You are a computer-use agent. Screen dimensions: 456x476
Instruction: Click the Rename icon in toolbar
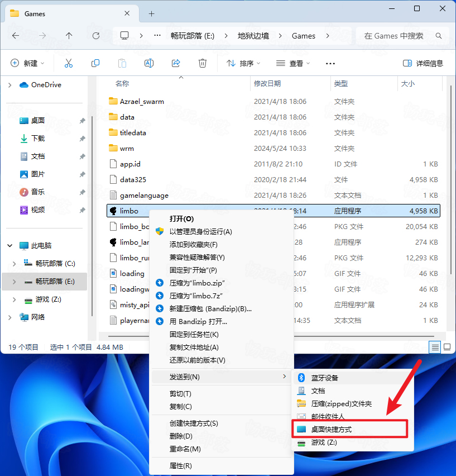point(149,63)
